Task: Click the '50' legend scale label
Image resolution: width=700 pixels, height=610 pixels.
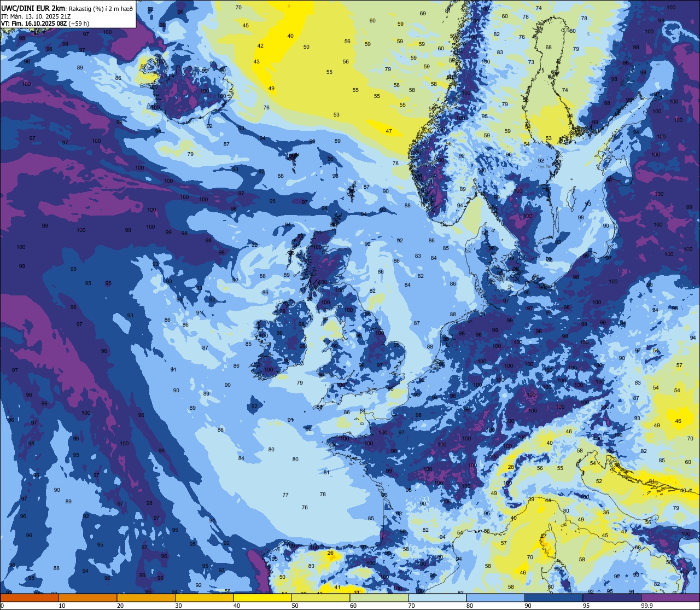Action: coord(295,606)
